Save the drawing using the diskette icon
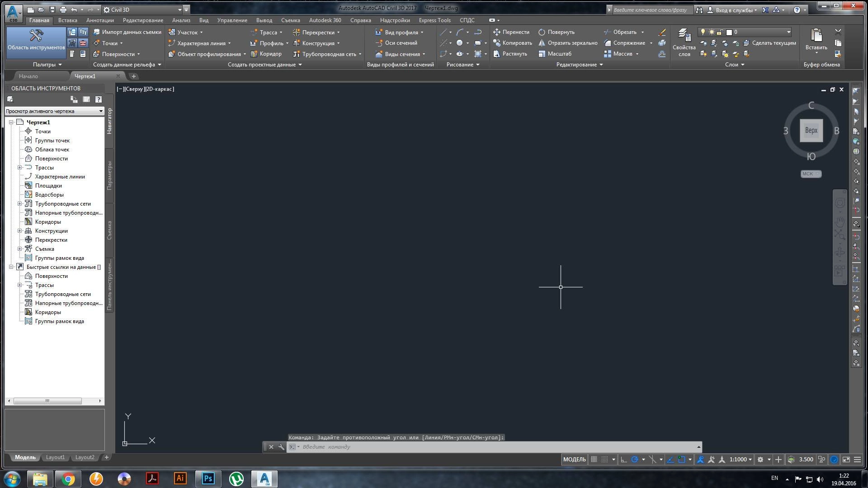The width and height of the screenshot is (868, 488). pos(52,9)
